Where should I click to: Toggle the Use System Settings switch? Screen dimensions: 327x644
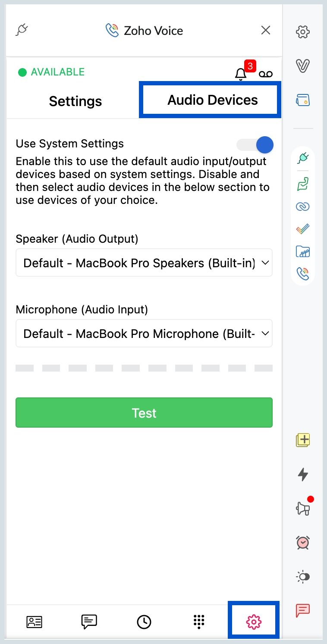[255, 145]
